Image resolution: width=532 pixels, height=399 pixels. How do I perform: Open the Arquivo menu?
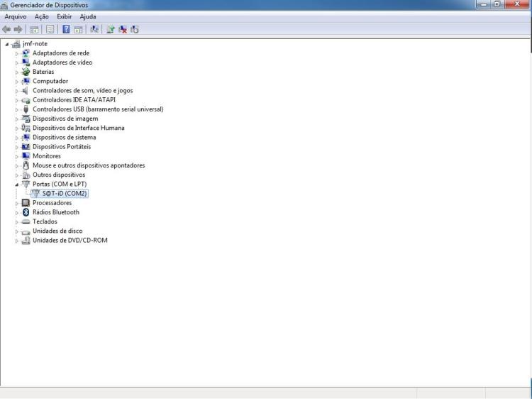pyautogui.click(x=16, y=16)
